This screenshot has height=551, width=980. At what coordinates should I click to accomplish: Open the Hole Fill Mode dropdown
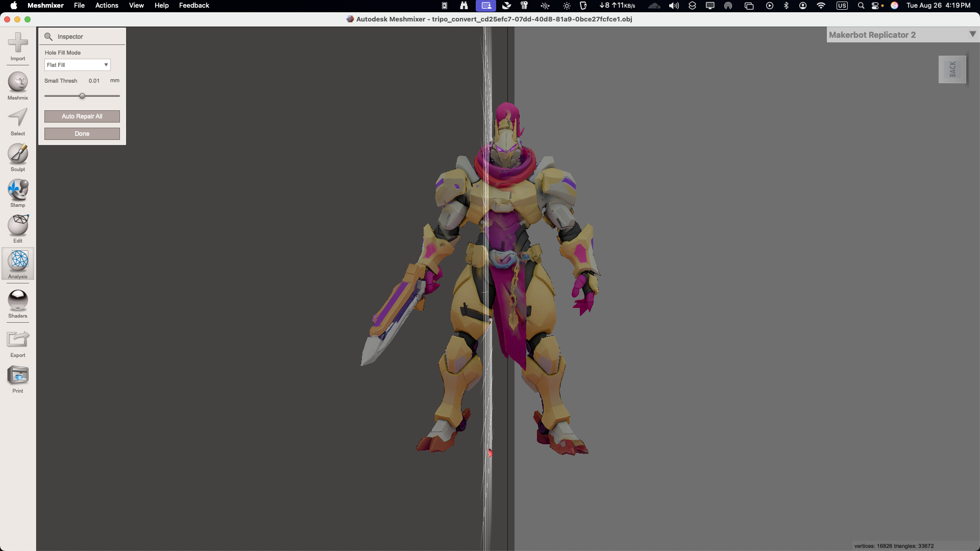coord(78,65)
